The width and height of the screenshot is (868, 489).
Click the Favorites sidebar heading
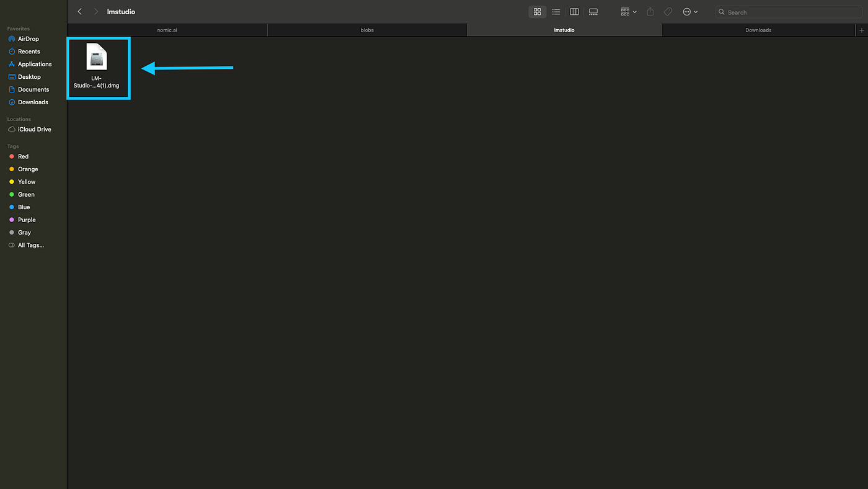tap(18, 29)
